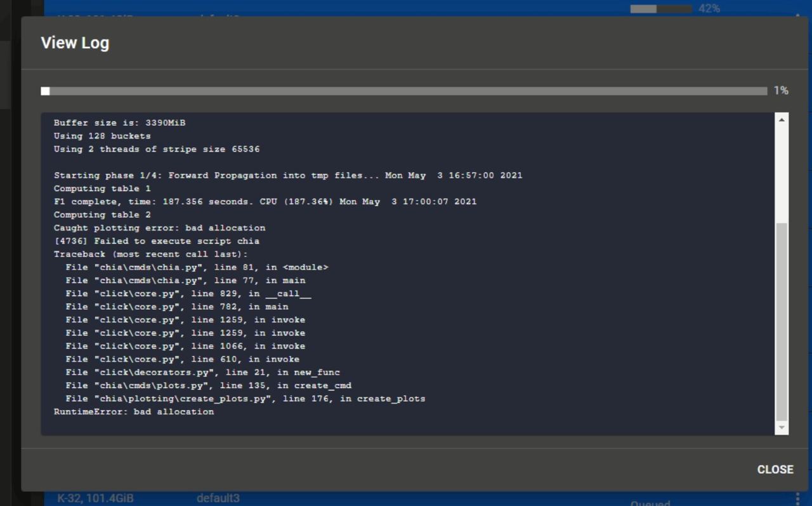Click the 42% progress bar behind dialog
Viewport: 812px width, 506px height.
pos(660,9)
